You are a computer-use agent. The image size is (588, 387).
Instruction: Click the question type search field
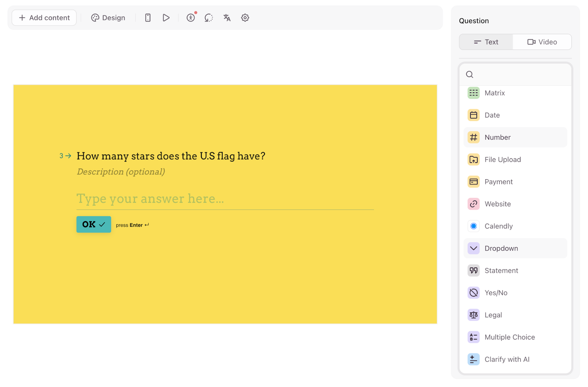point(515,75)
